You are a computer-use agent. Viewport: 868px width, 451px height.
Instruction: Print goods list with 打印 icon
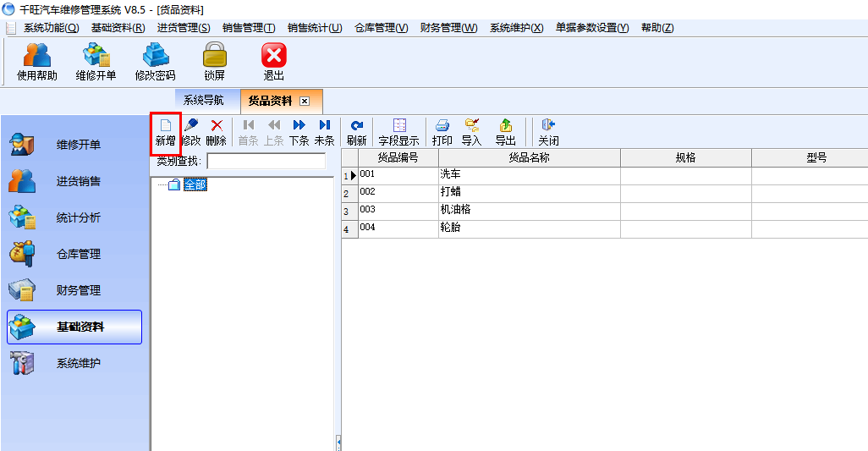[442, 133]
